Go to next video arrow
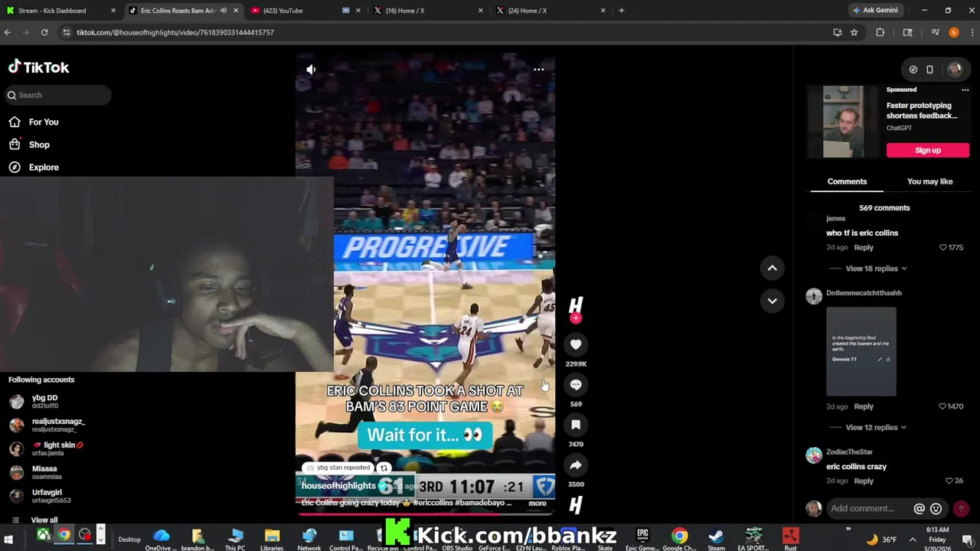This screenshot has width=980, height=551. 772,301
